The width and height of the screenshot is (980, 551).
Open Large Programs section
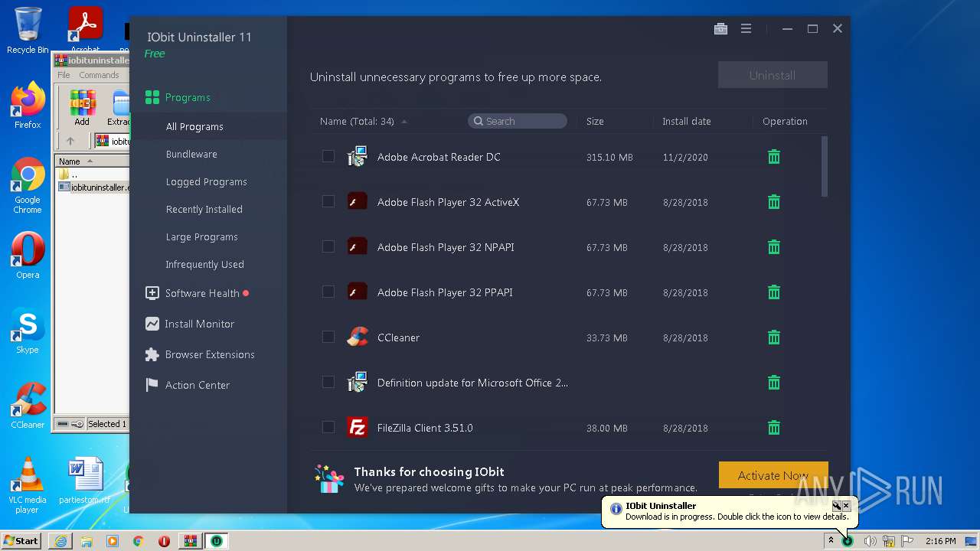tap(201, 236)
